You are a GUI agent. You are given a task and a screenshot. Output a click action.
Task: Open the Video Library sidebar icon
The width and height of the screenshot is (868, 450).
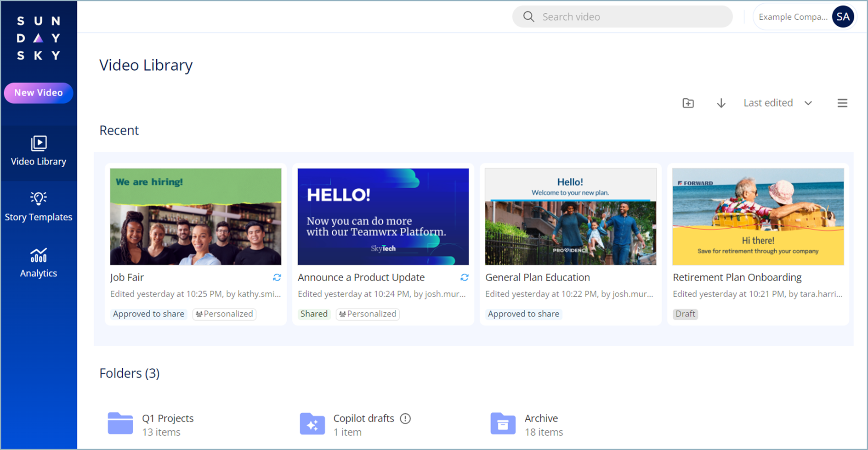39,144
